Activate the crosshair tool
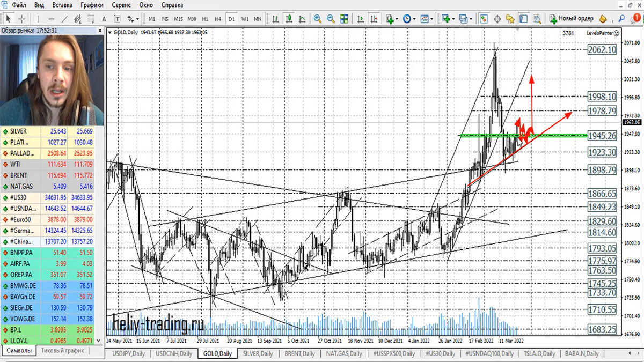This screenshot has height=362, width=644. [22, 19]
